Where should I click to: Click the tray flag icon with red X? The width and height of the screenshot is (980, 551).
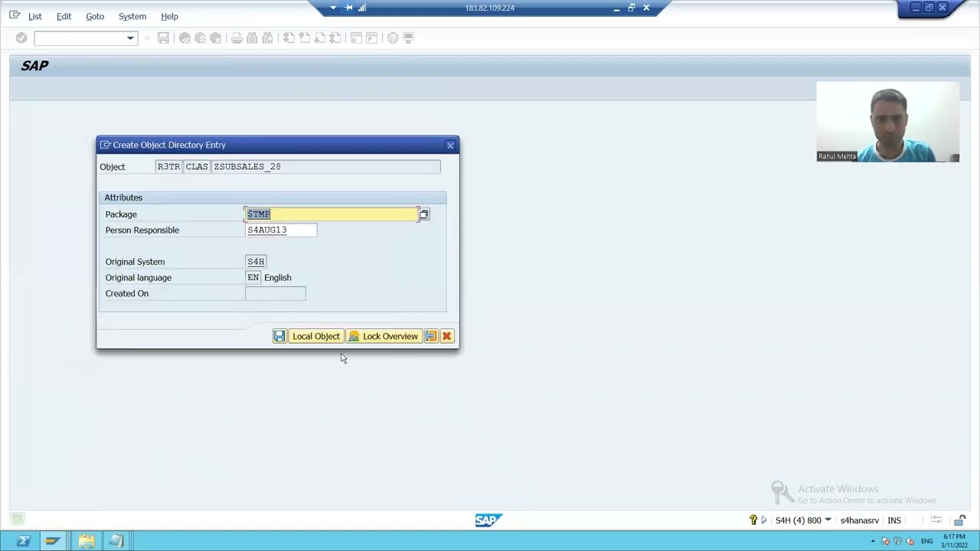[x=887, y=542]
